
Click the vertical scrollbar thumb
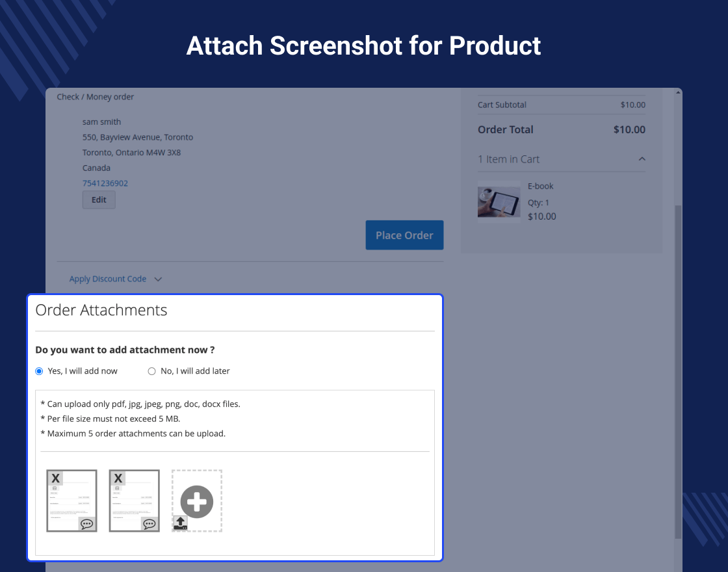click(679, 371)
